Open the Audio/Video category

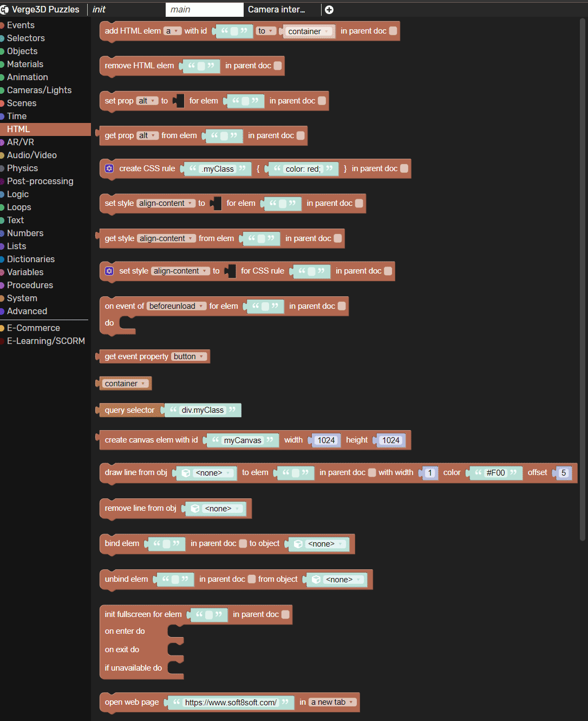tap(32, 155)
